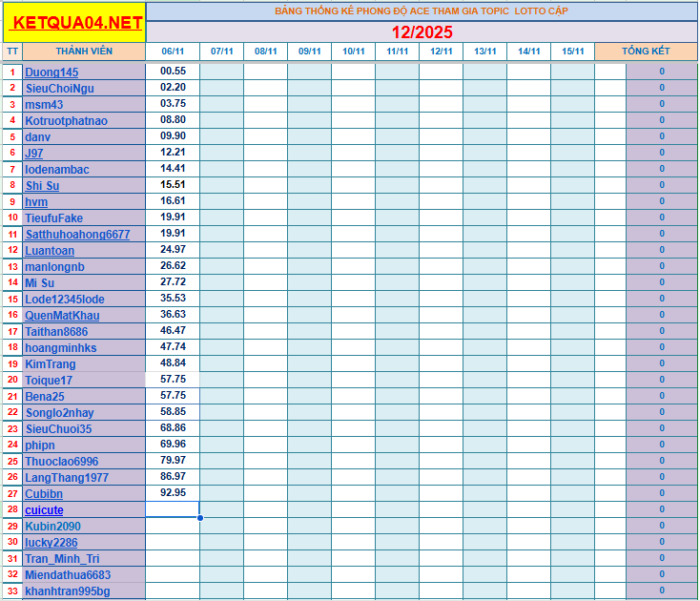Select the Songlo2nhay member cell
This screenshot has height=601, width=700.
pos(84,412)
